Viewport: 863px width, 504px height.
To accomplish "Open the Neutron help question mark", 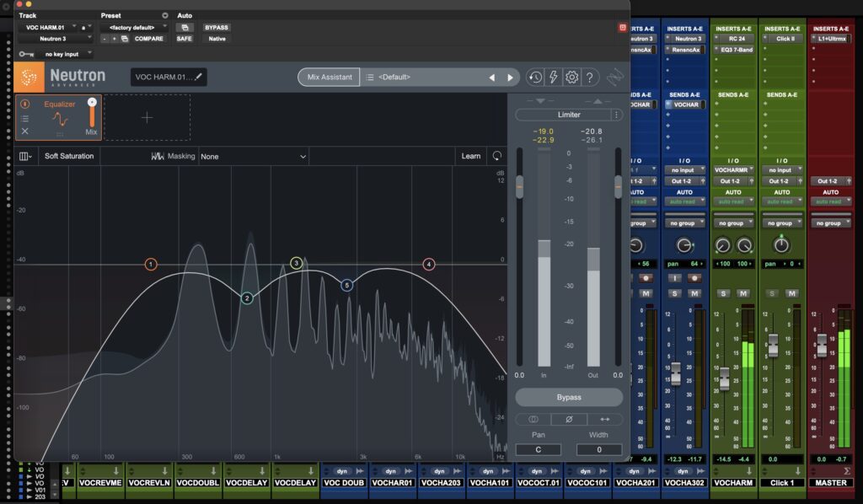I will (x=589, y=78).
